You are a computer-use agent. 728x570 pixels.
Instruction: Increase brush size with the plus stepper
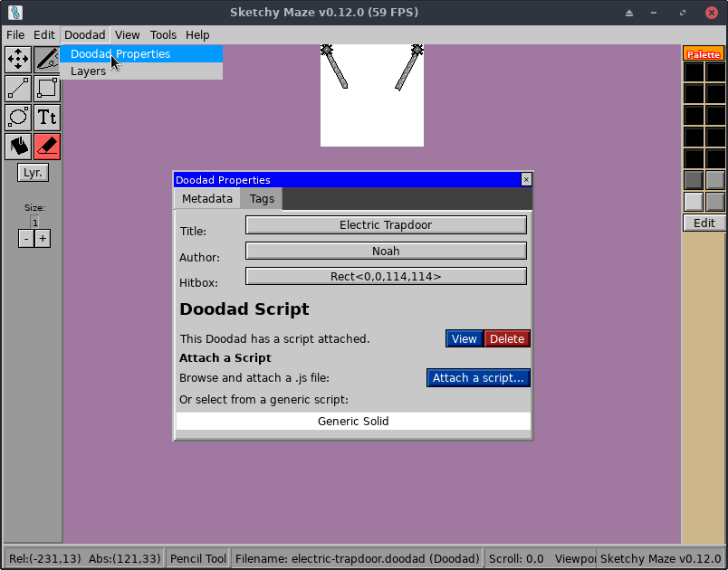point(42,238)
